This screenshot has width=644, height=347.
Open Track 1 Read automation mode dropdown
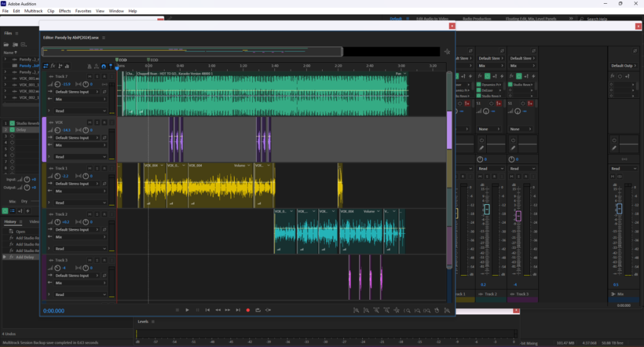click(80, 203)
